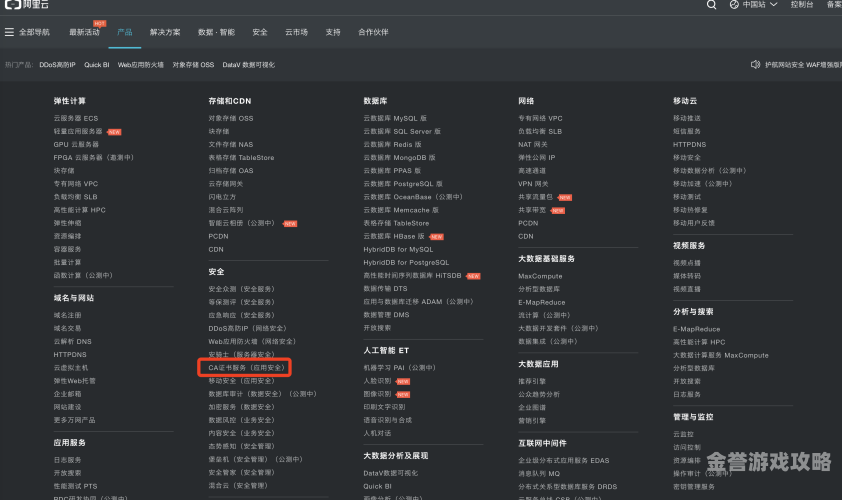The width and height of the screenshot is (842, 500).
Task: Open 云数据库 MySQL 版 link
Action: [x=395, y=118]
